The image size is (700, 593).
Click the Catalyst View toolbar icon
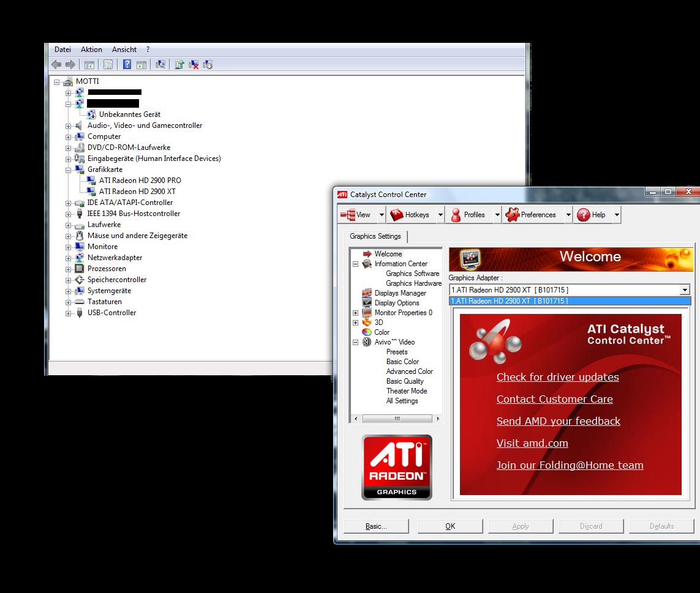click(x=348, y=215)
